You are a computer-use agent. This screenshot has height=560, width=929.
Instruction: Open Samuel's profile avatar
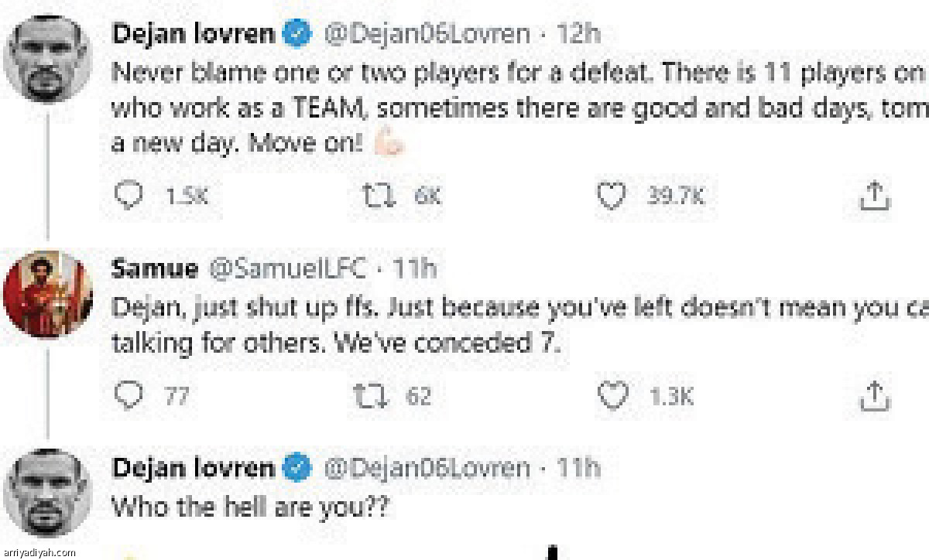point(48,293)
